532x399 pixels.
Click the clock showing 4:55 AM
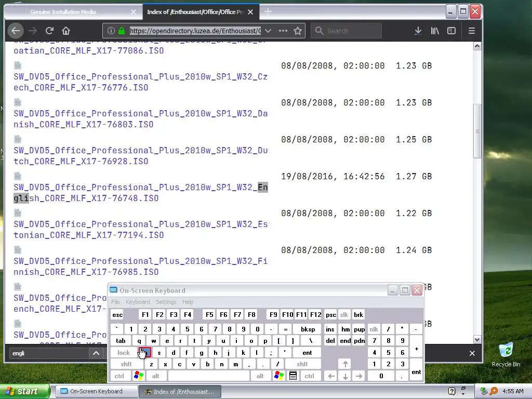coord(513,391)
